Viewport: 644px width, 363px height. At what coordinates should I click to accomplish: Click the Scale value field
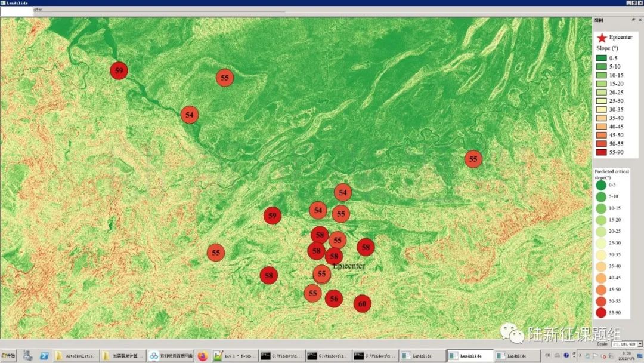pyautogui.click(x=623, y=344)
